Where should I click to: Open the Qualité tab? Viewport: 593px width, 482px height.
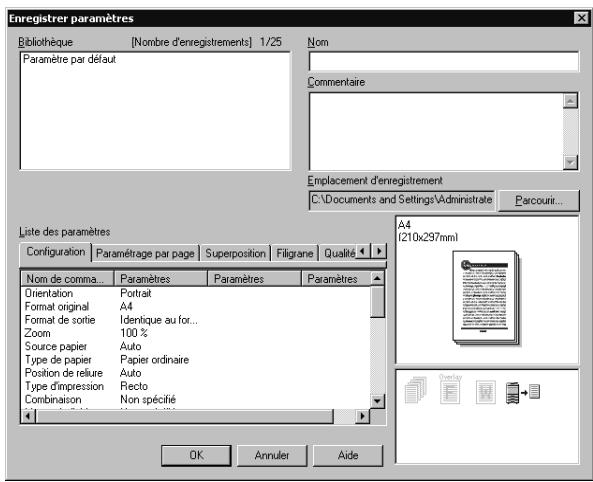339,253
